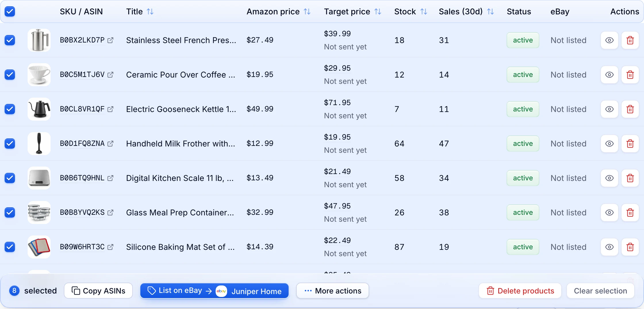Remove the Handheld Milk Frother product
Image resolution: width=644 pixels, height=309 pixels.
click(x=630, y=144)
